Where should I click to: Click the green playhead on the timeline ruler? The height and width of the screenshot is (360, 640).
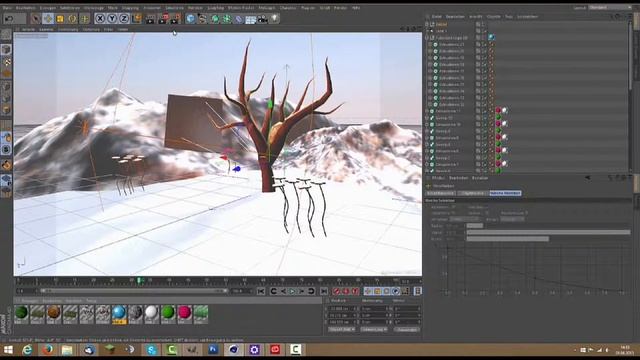[139, 280]
